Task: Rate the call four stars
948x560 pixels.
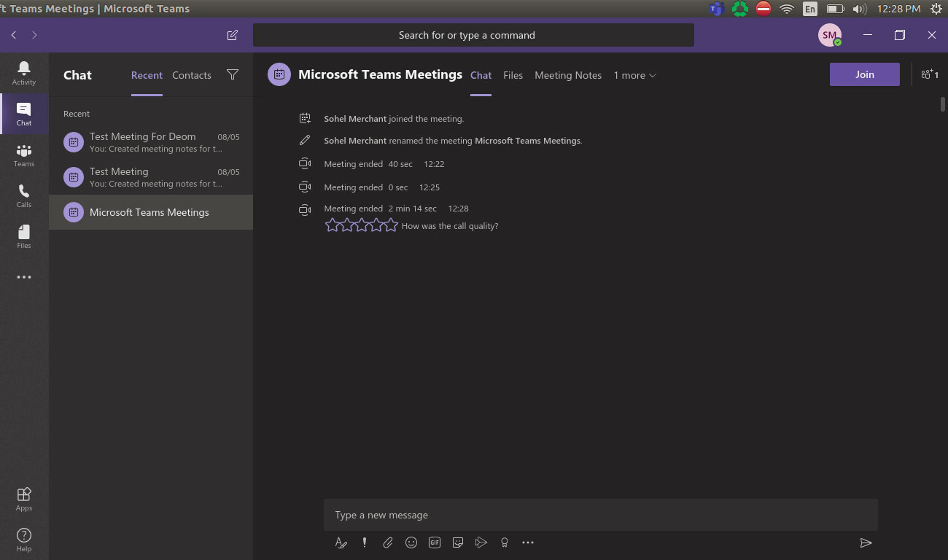Action: [376, 225]
